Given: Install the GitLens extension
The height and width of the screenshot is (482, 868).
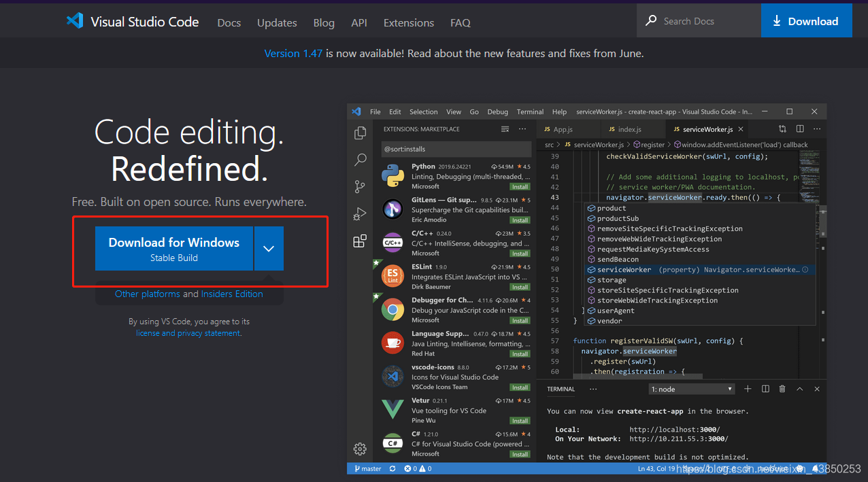Looking at the screenshot, I should click(520, 220).
